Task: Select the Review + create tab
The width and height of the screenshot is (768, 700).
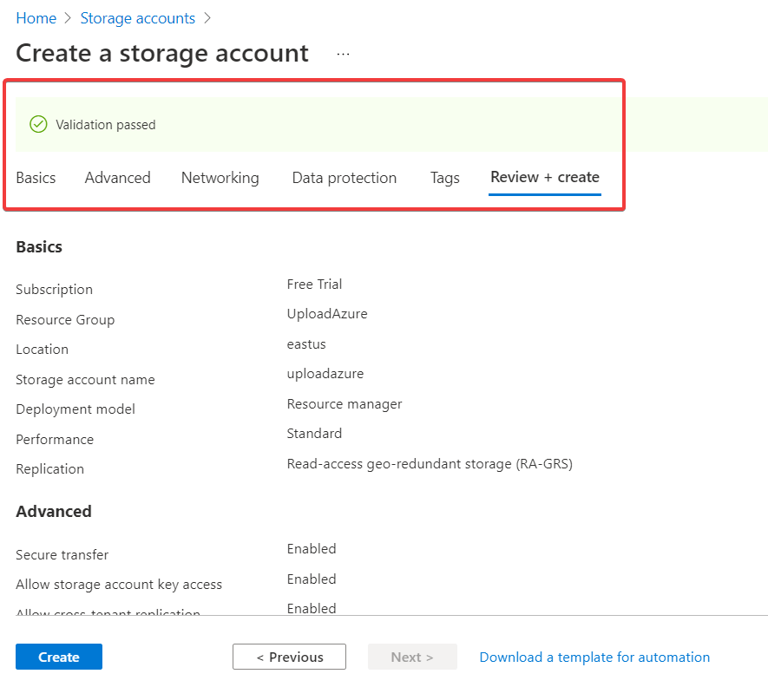Action: 544,177
